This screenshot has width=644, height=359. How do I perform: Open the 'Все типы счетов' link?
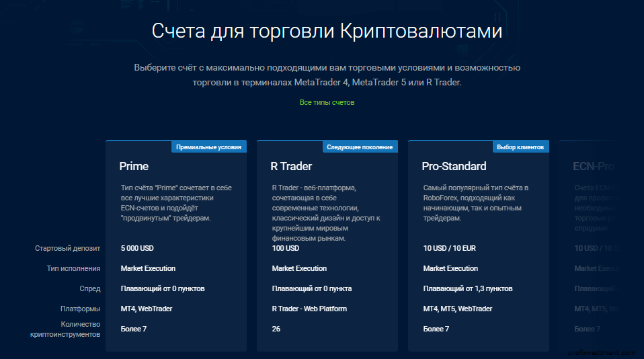tap(327, 102)
